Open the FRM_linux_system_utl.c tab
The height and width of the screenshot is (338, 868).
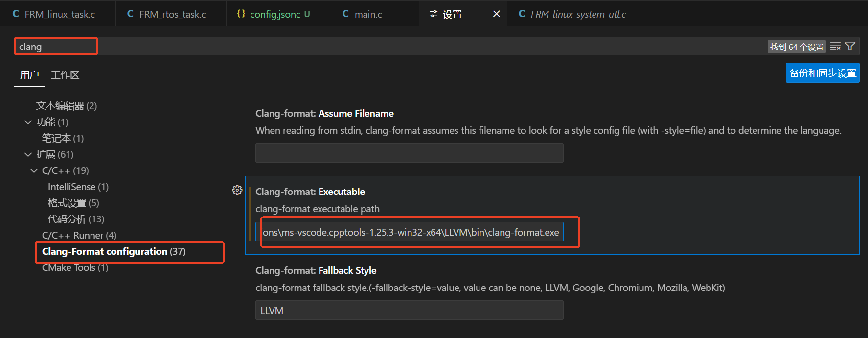click(577, 14)
